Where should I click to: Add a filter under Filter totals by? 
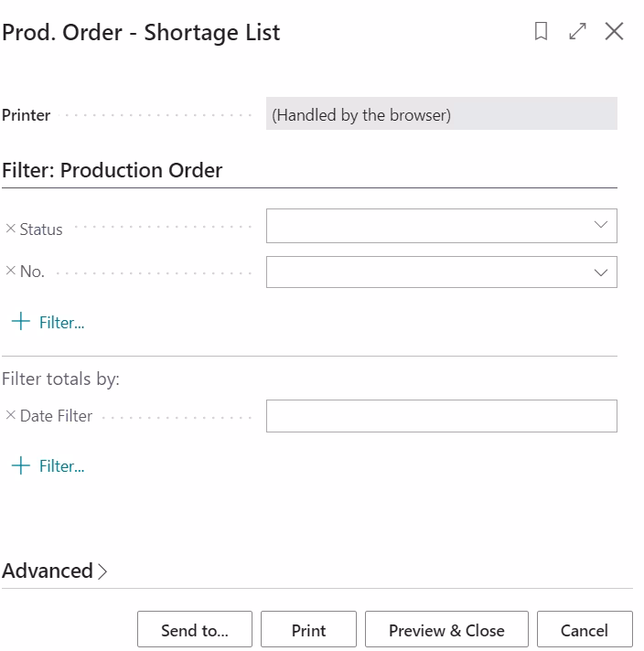pos(48,465)
